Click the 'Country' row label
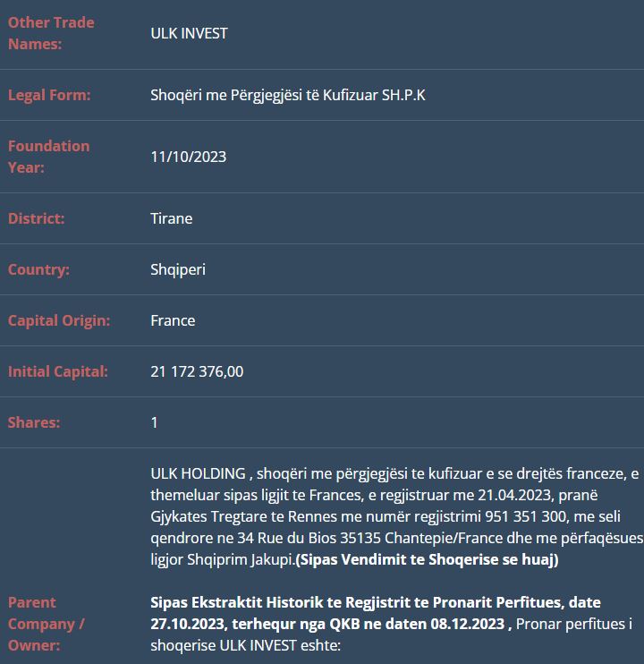The width and height of the screenshot is (644, 664). [38, 269]
